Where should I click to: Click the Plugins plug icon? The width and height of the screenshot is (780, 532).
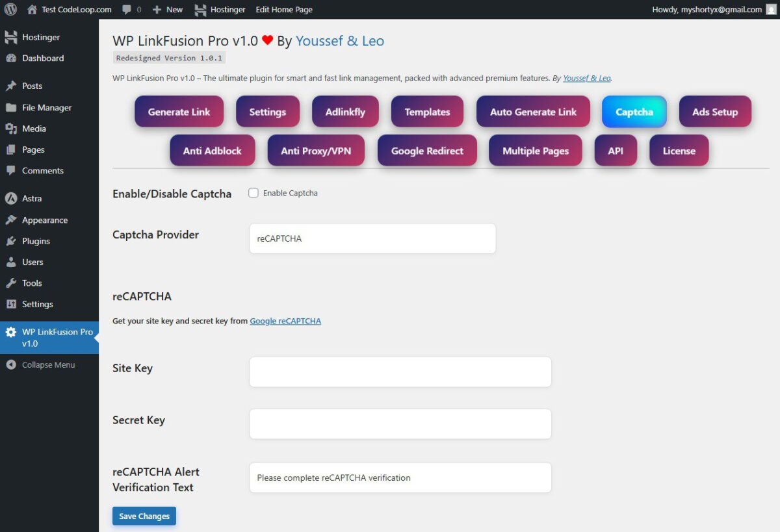[x=11, y=241]
